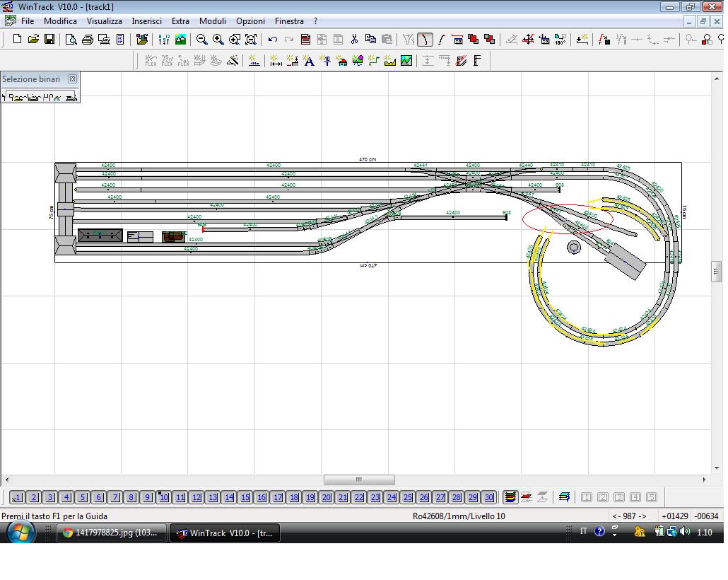Close the Selezione binari panel

(72, 79)
